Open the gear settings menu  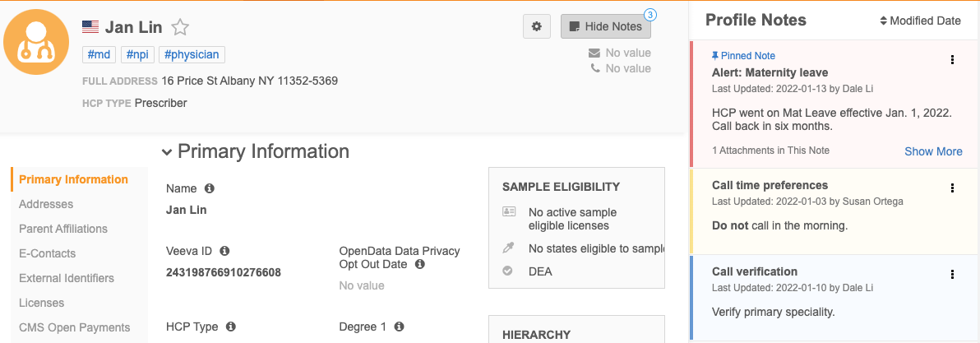(x=537, y=26)
